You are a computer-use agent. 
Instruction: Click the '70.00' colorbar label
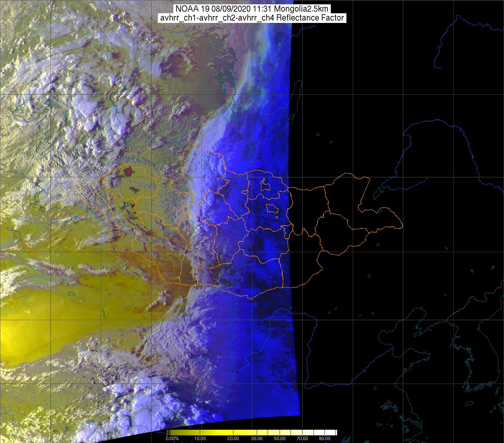(302, 438)
